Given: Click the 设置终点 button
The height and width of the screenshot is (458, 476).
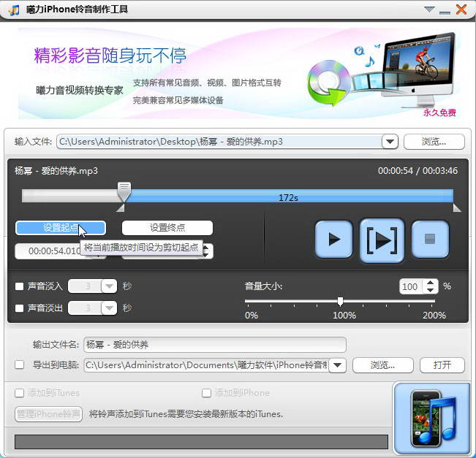Looking at the screenshot, I should click(x=167, y=227).
